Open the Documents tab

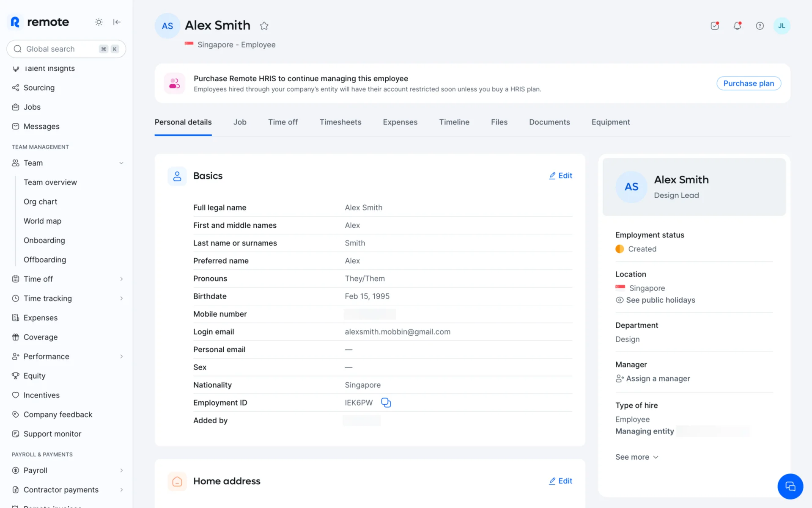click(x=549, y=122)
